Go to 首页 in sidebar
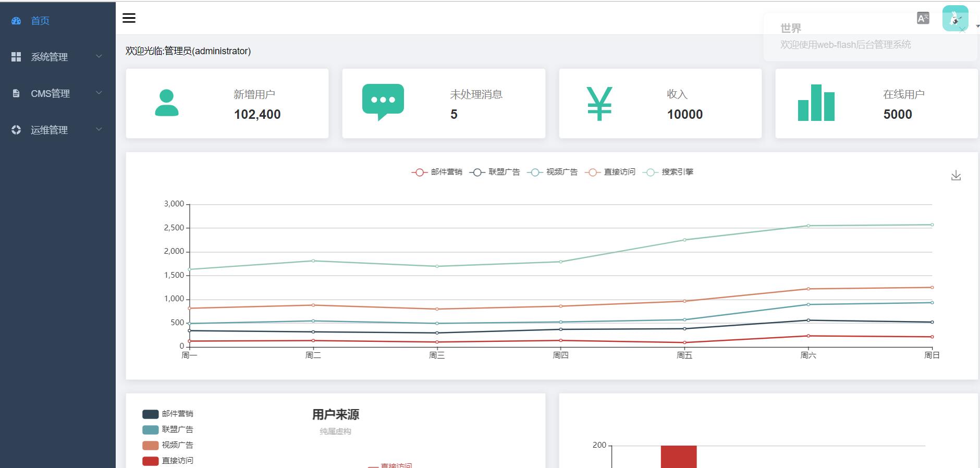 [x=40, y=21]
